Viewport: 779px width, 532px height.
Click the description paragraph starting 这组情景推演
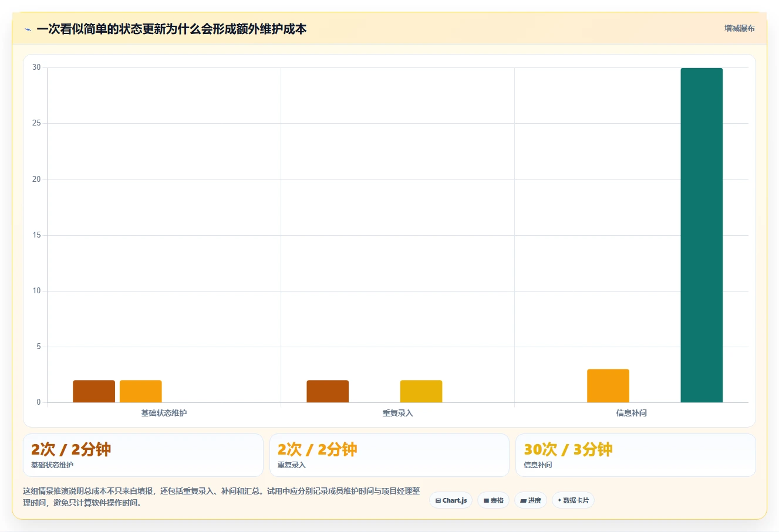click(x=221, y=497)
